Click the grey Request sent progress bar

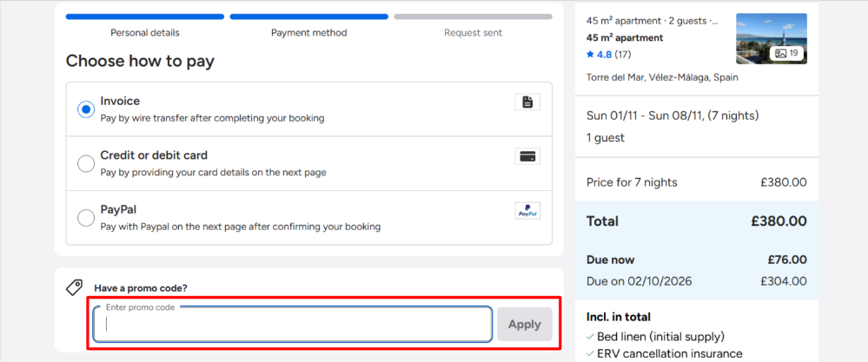[x=474, y=16]
